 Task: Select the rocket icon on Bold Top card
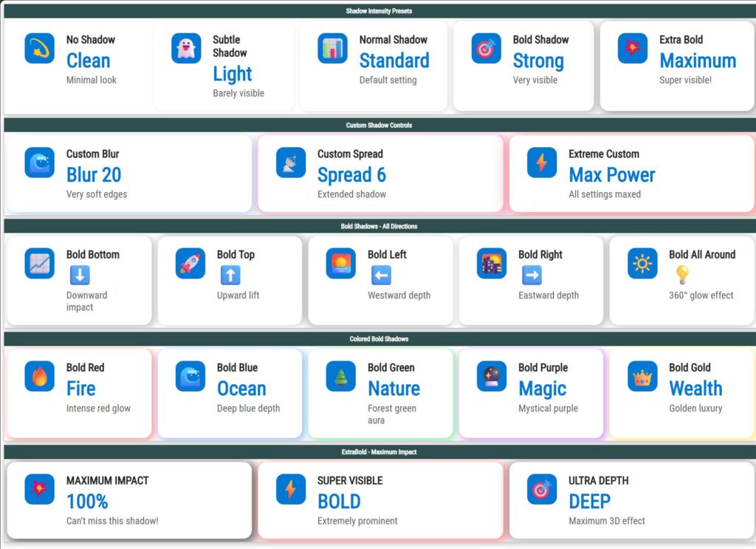pos(190,263)
